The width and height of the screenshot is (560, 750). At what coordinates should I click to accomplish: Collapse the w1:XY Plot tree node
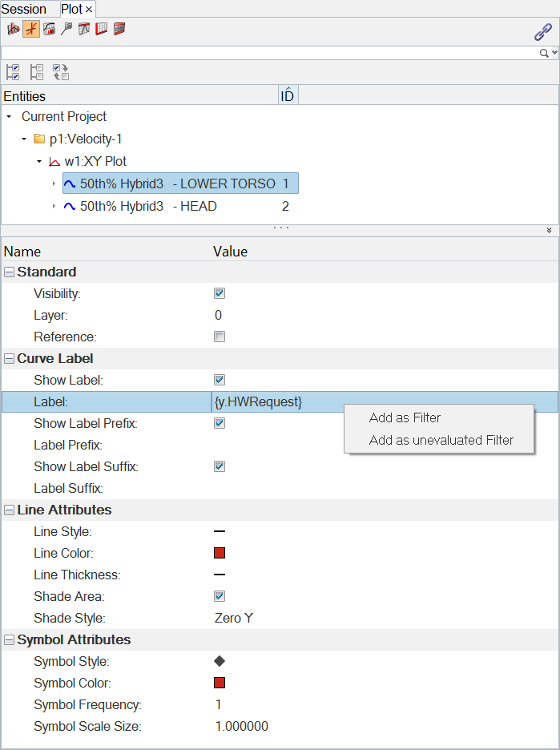click(38, 161)
